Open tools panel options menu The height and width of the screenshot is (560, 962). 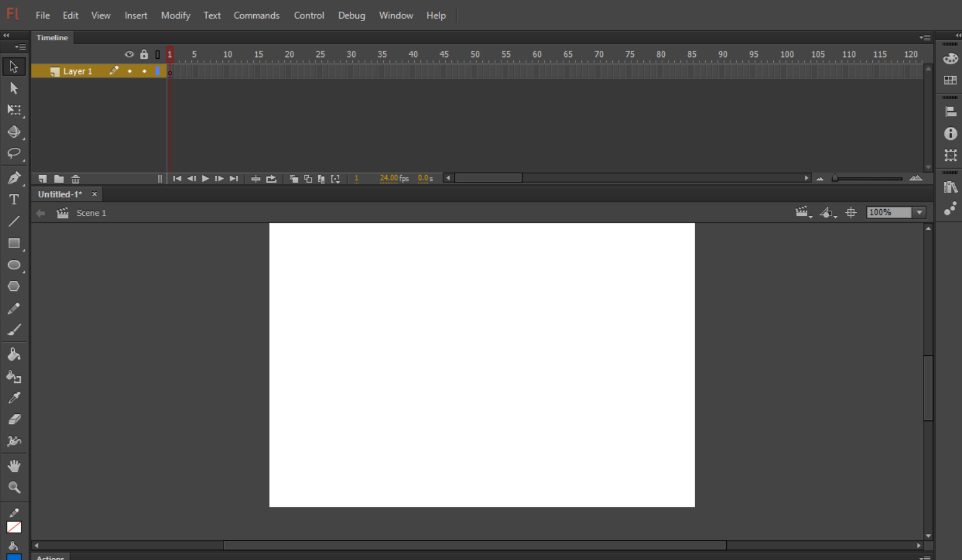20,47
